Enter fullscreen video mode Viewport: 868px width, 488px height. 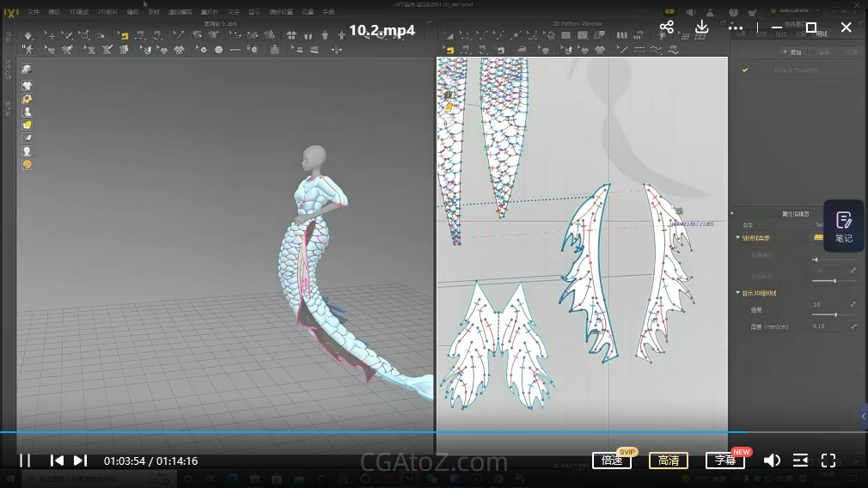coord(828,461)
